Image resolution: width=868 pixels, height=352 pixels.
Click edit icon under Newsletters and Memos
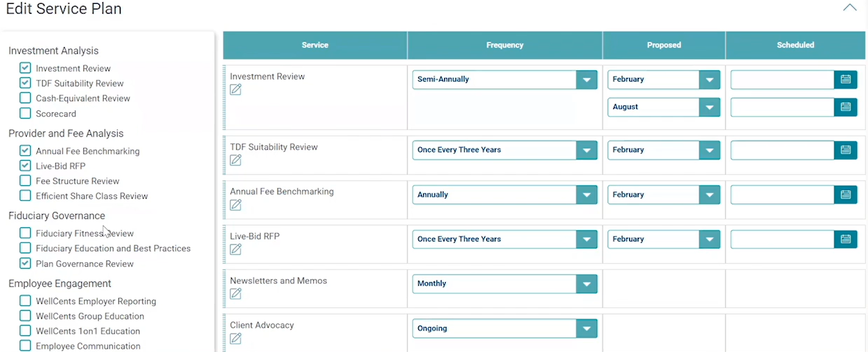[235, 294]
